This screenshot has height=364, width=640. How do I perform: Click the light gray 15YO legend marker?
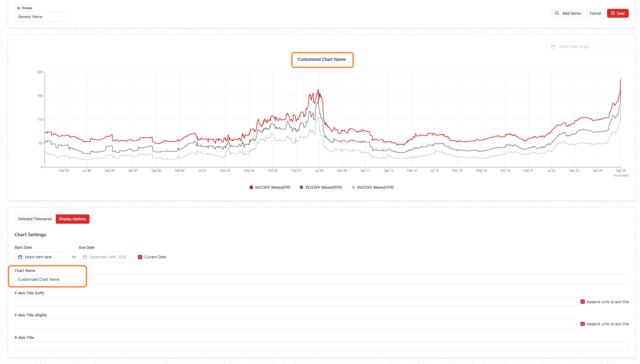(353, 187)
